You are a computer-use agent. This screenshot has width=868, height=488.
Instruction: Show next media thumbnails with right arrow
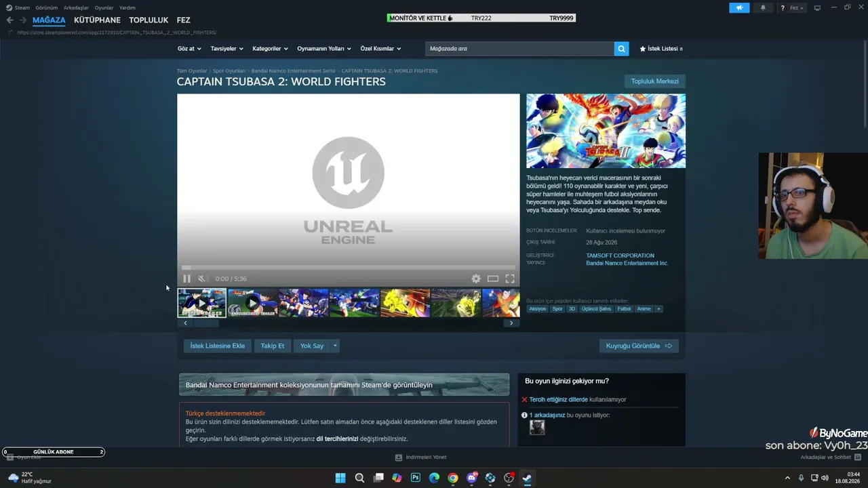pos(511,323)
